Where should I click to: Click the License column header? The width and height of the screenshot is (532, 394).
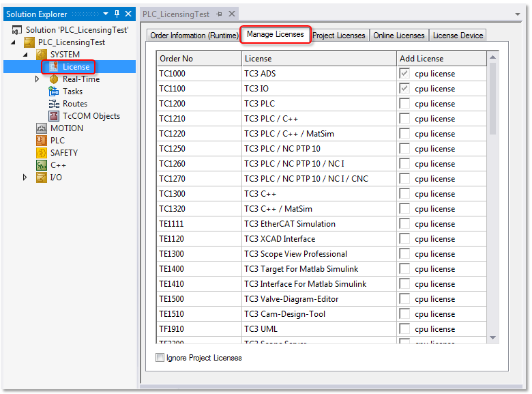pos(319,59)
